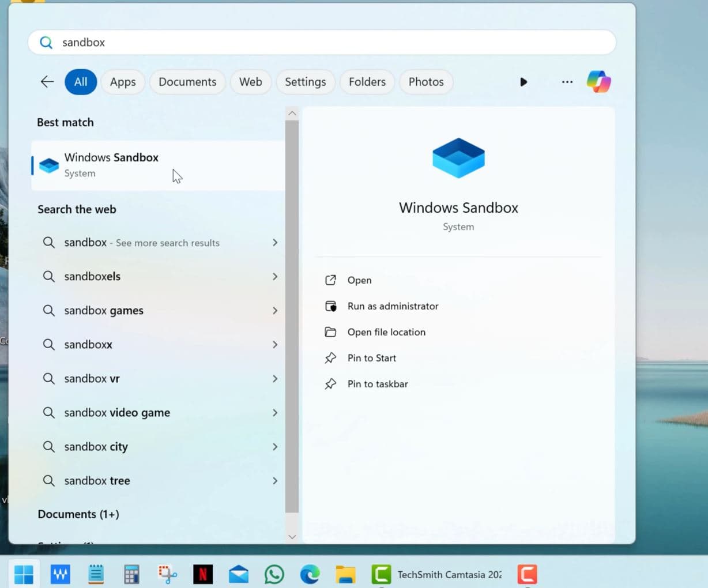Click the folder icon next to Open file location
The image size is (708, 588).
click(x=330, y=332)
